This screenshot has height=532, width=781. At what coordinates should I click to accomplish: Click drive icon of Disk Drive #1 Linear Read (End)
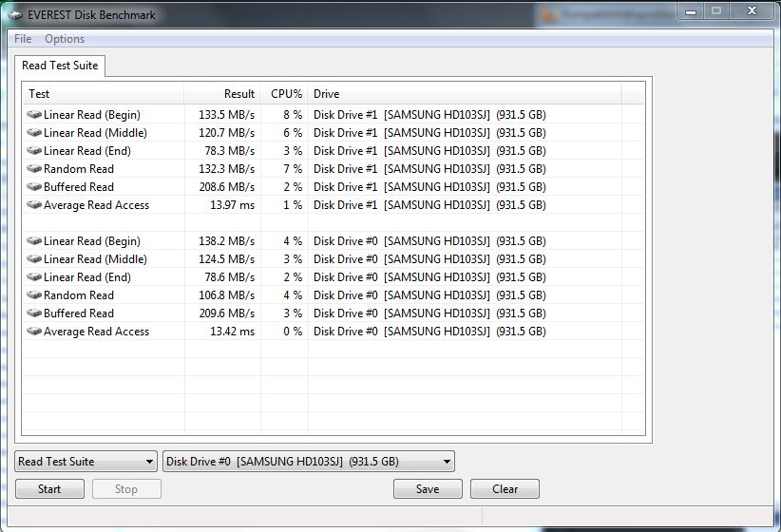click(x=34, y=150)
